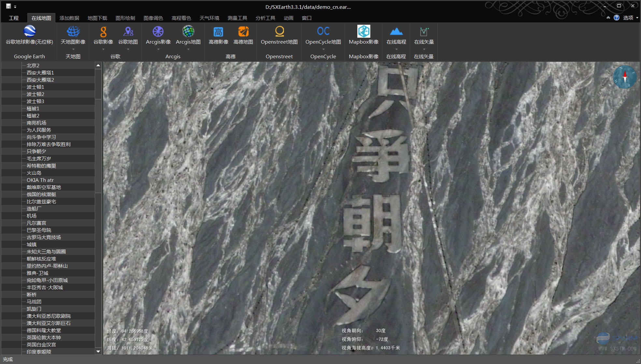Viewport: 641px width, 364px height.
Task: Open the help question-mark icon
Action: point(617,18)
